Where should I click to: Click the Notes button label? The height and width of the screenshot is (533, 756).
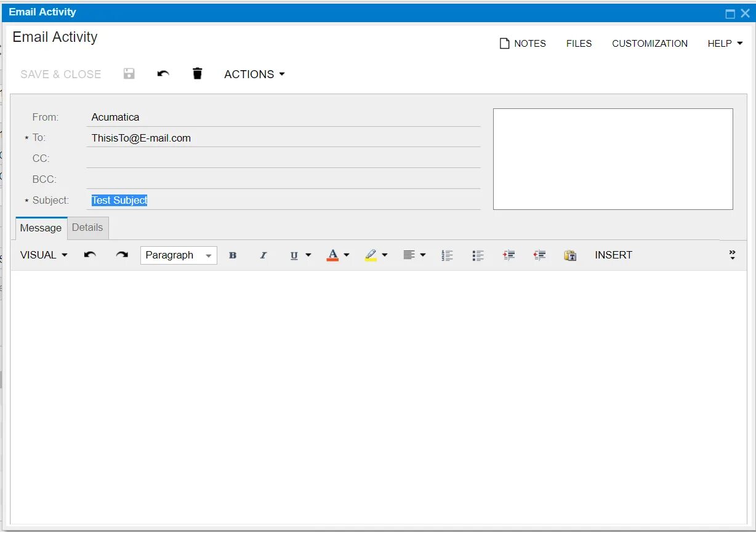(530, 44)
